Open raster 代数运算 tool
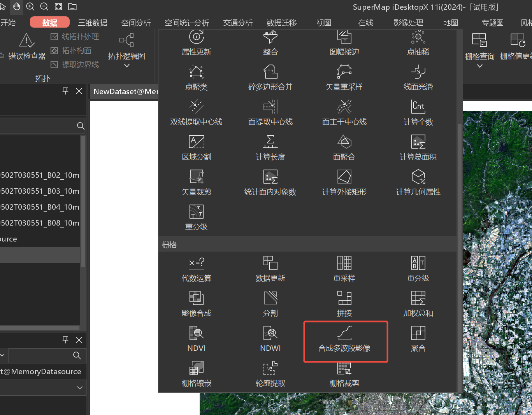This screenshot has height=415, width=532. point(197,270)
